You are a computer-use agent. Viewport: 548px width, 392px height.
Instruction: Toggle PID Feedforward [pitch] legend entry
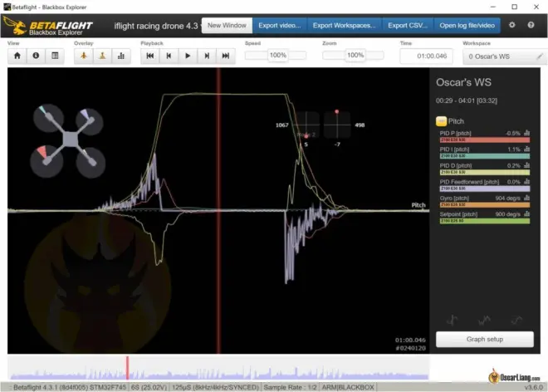click(469, 182)
